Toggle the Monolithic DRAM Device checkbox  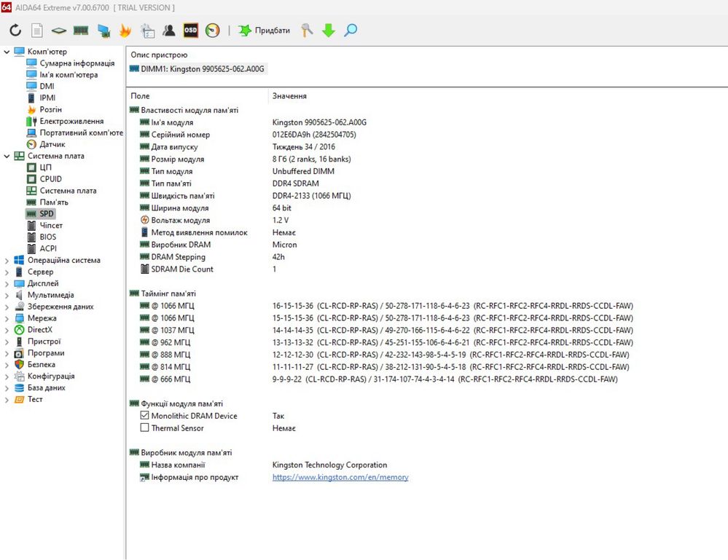point(144,416)
